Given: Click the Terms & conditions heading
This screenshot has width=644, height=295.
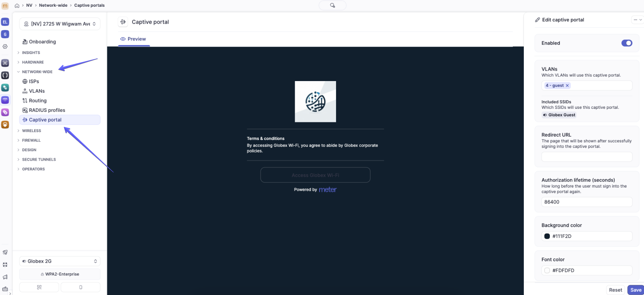Looking at the screenshot, I should pos(265,138).
